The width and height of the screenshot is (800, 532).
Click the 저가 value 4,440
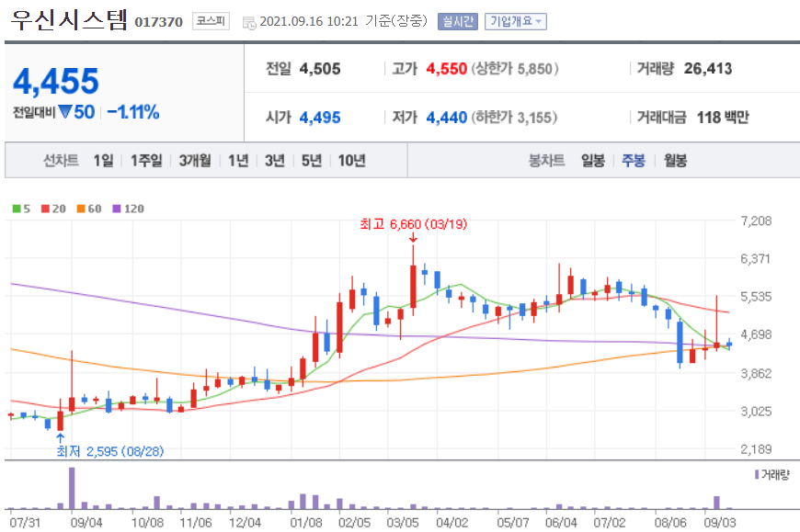[x=446, y=118]
